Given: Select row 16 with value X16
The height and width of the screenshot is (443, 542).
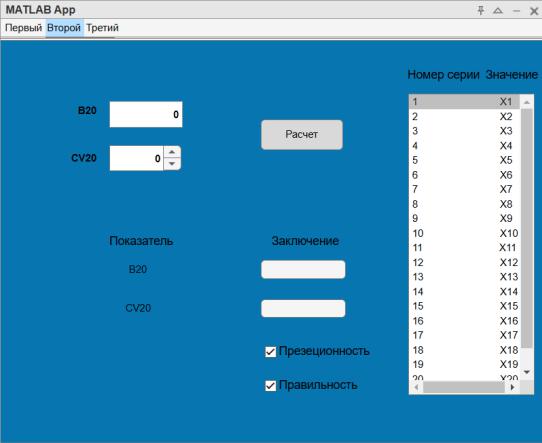Looking at the screenshot, I should [465, 321].
